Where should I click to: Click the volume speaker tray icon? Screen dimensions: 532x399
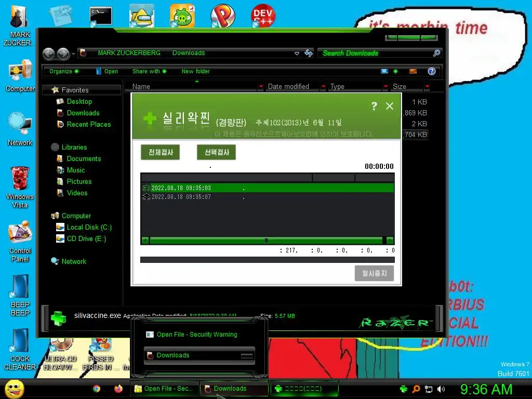[441, 389]
